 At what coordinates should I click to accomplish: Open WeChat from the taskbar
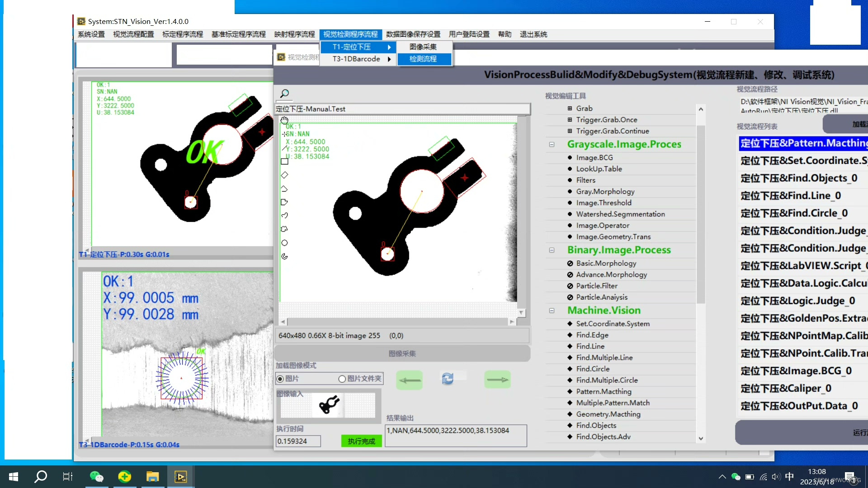pos(97,477)
